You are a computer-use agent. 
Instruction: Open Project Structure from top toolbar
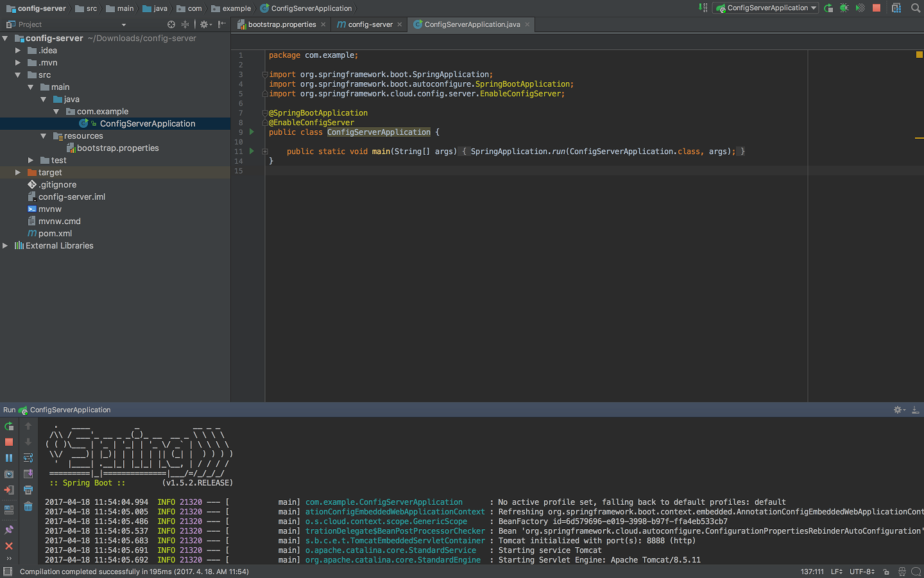[896, 8]
